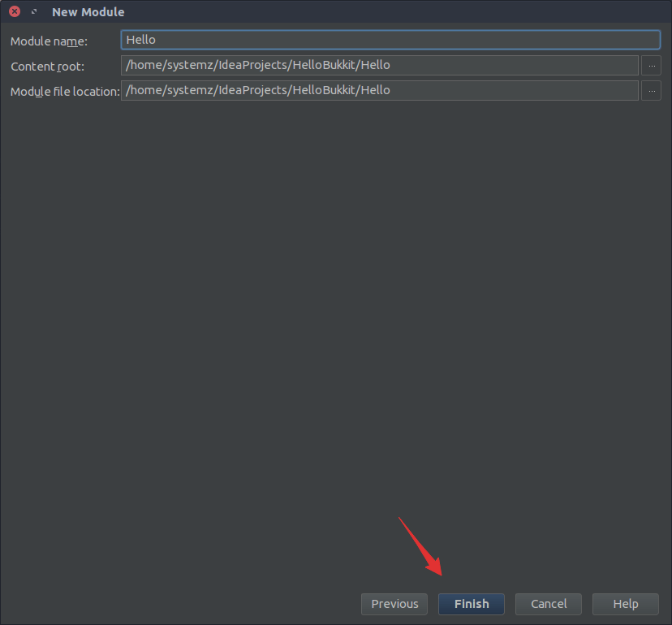Browse for Content root directory
The height and width of the screenshot is (625, 672).
tap(651, 66)
